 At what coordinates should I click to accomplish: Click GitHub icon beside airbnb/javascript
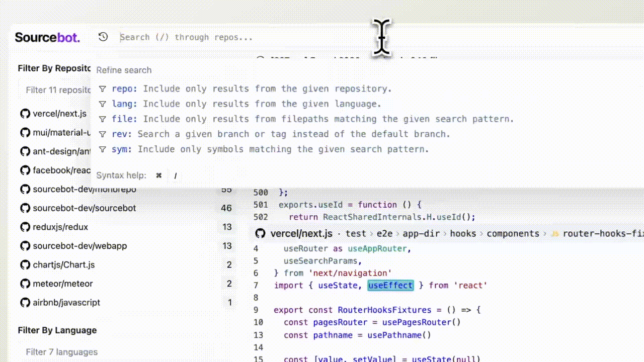pos(25,302)
